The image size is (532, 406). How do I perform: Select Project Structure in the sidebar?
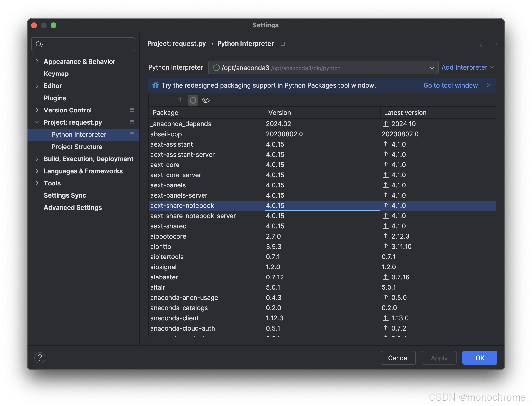coord(77,147)
